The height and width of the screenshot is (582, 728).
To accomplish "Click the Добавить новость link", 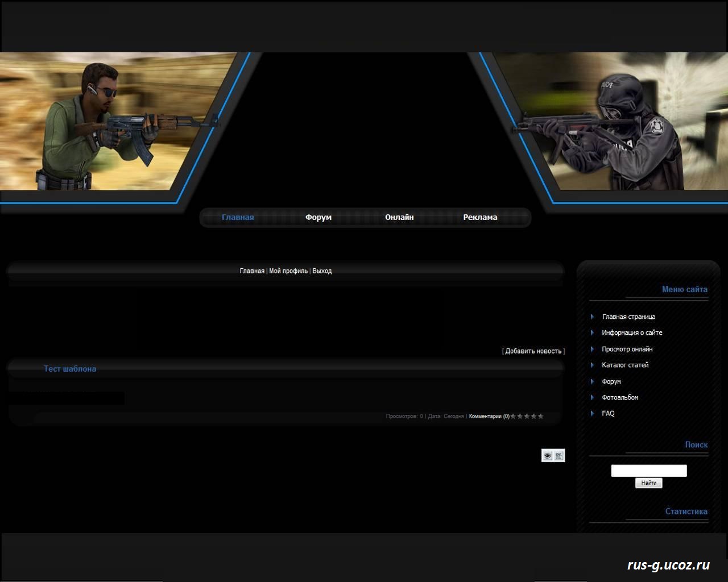I will (533, 351).
